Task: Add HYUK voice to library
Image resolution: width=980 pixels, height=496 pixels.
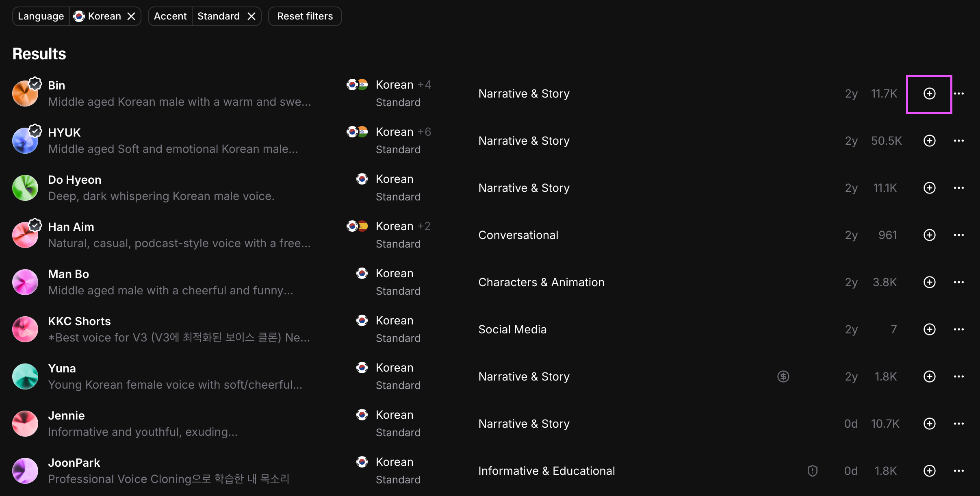Action: (929, 141)
